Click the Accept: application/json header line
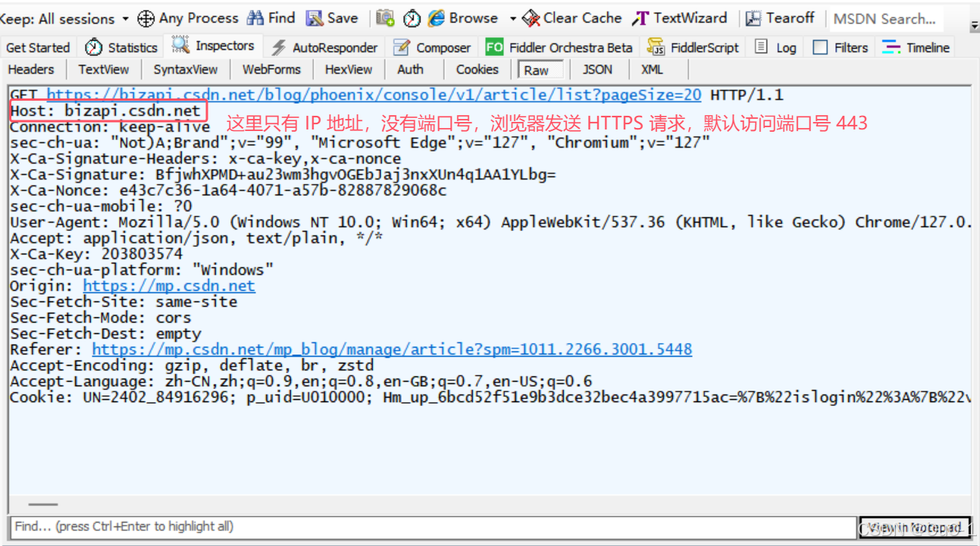This screenshot has height=546, width=980. 196,239
